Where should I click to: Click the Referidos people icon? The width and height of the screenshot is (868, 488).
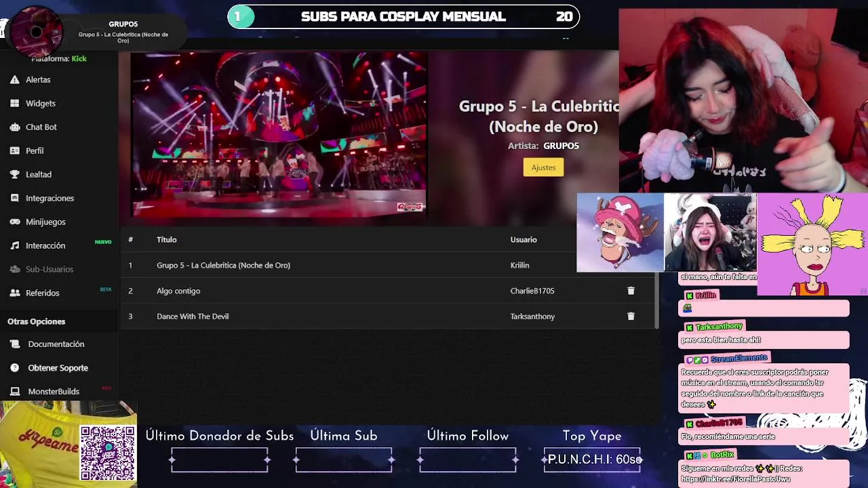click(x=14, y=293)
